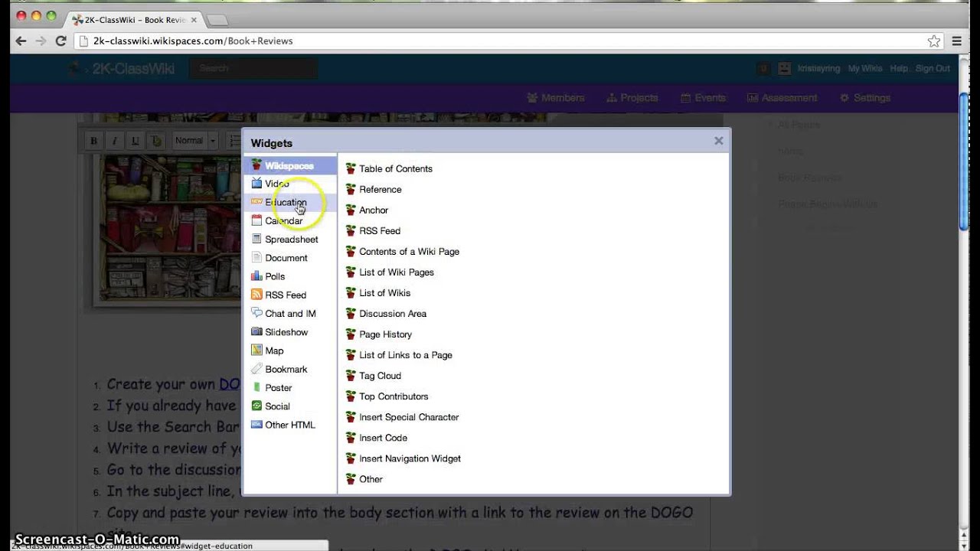The height and width of the screenshot is (551, 980).
Task: Toggle bold in the editor toolbar
Action: coord(94,141)
